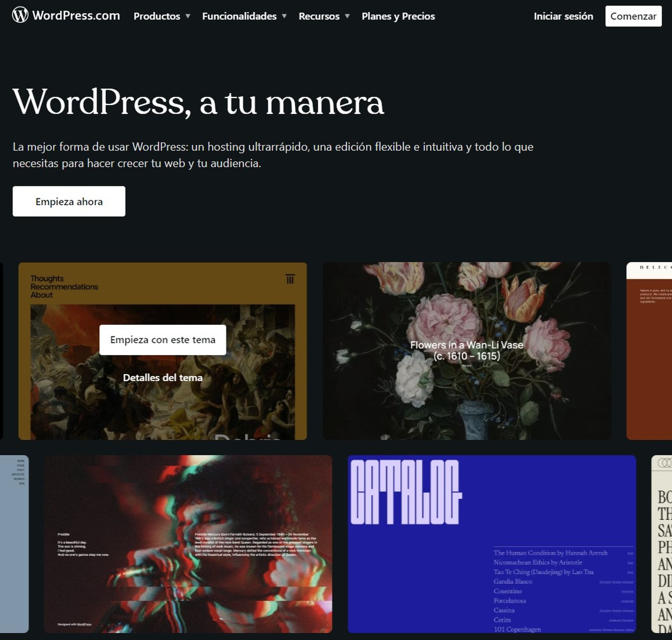This screenshot has width=672, height=640.
Task: Select Planes y Precios in the navigation bar
Action: pyautogui.click(x=398, y=16)
